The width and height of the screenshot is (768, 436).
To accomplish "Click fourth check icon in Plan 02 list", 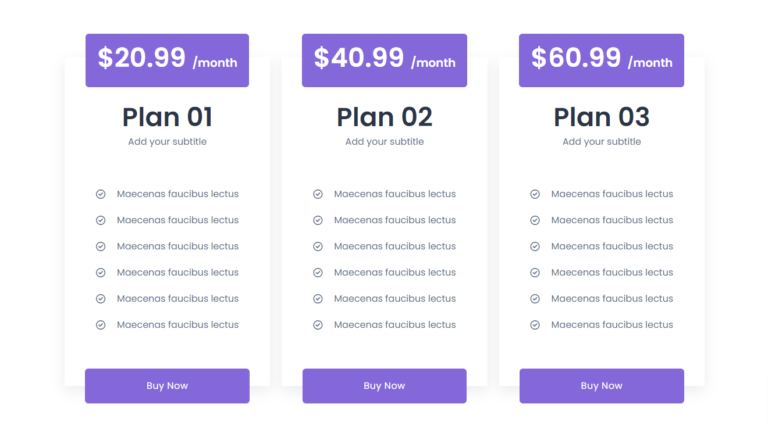I will coord(318,272).
